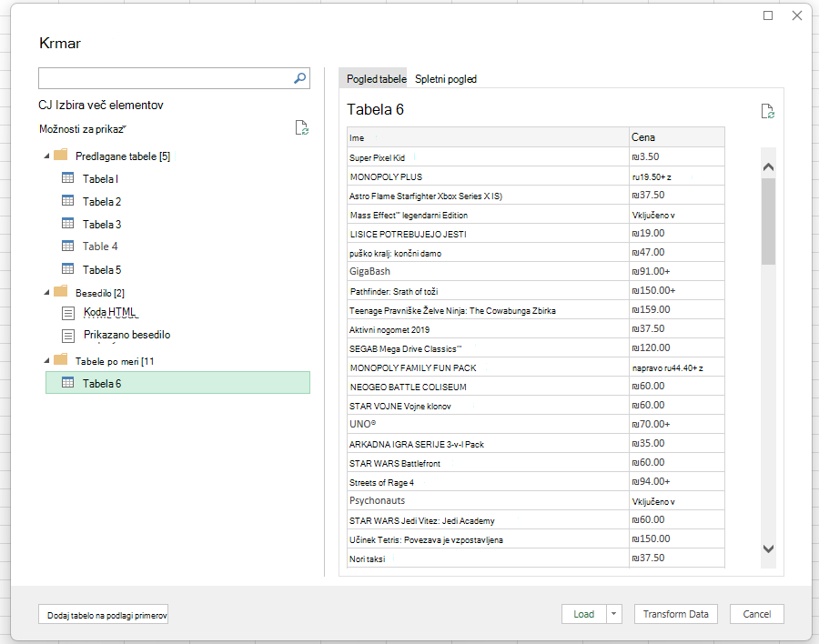Click the Load button
This screenshot has height=644, width=819.
click(584, 614)
